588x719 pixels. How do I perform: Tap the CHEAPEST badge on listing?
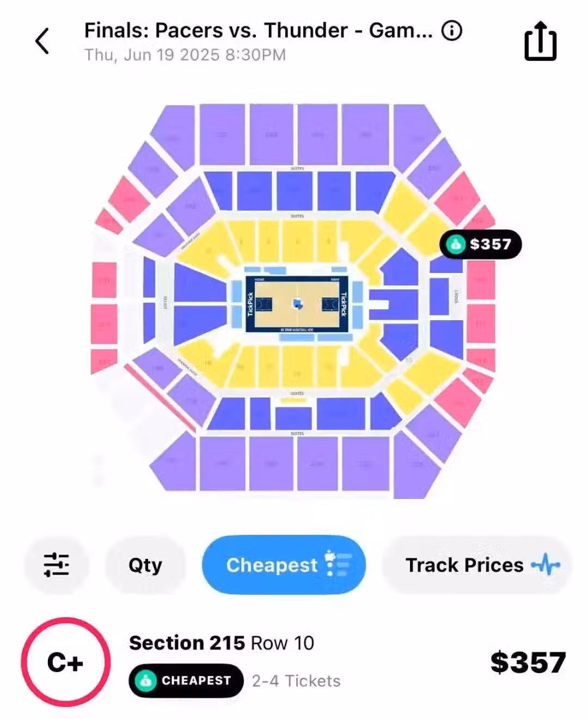click(186, 680)
